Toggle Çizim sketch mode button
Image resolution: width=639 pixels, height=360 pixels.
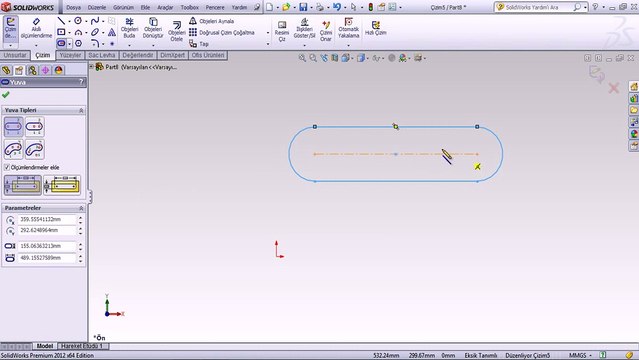(10, 28)
